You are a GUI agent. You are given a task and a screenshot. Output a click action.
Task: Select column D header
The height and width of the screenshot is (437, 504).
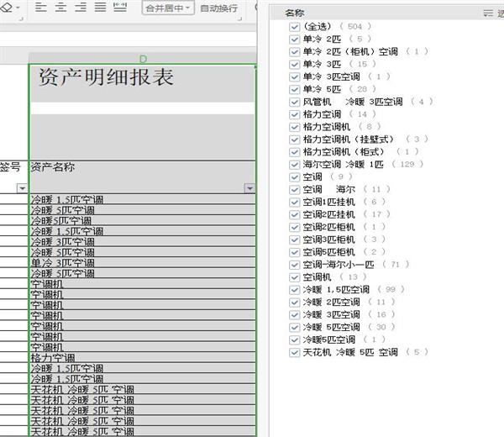142,58
